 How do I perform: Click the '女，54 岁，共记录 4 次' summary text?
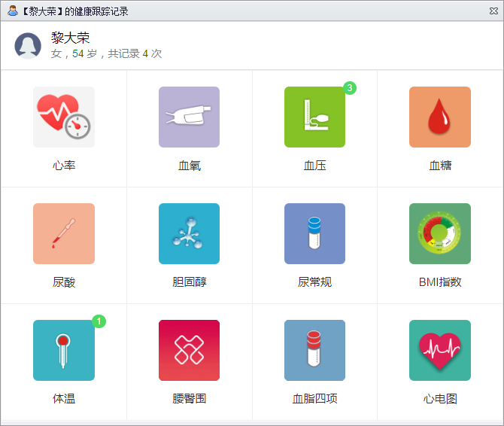tap(106, 53)
